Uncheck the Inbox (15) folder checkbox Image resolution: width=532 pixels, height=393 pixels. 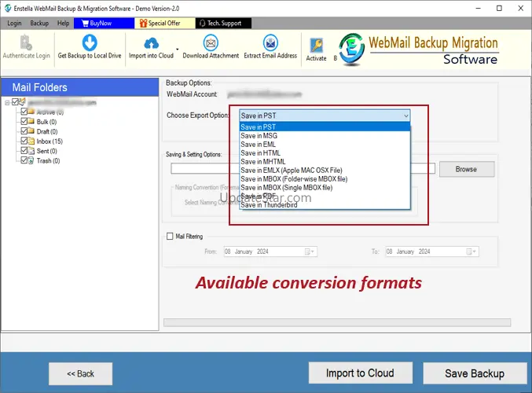click(24, 141)
